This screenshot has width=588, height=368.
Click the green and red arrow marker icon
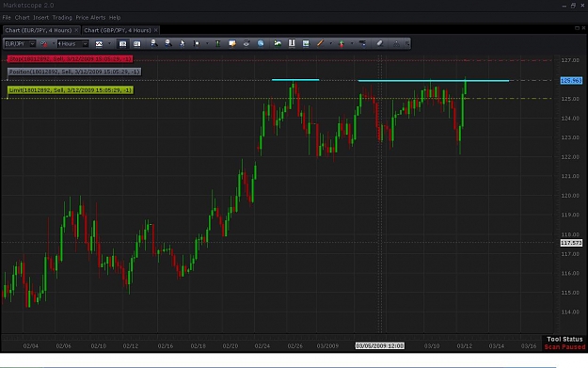pyautogui.click(x=342, y=44)
